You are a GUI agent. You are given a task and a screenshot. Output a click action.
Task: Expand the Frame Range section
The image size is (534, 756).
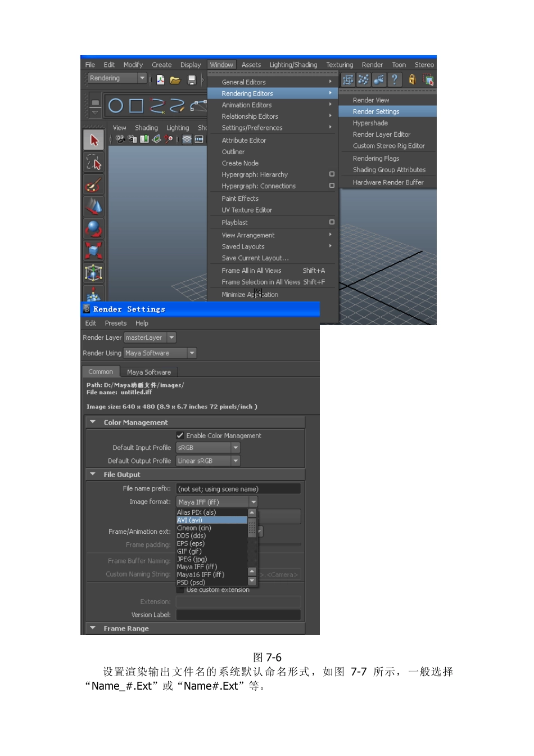click(x=93, y=628)
